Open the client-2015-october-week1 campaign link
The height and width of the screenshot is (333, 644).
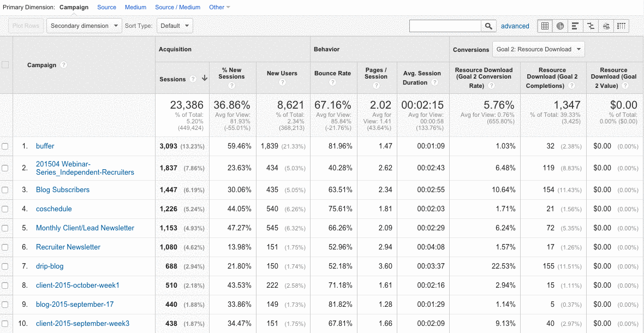(x=77, y=286)
